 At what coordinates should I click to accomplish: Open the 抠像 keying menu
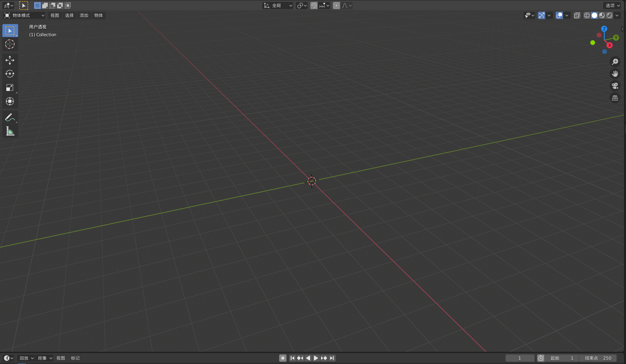[x=45, y=358]
